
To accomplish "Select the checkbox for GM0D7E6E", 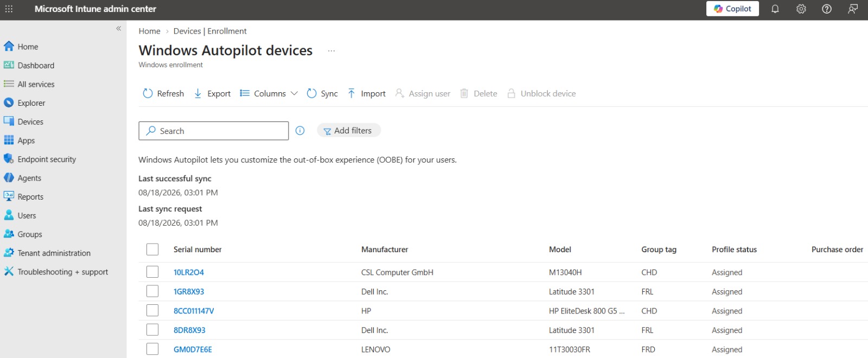I will (152, 349).
